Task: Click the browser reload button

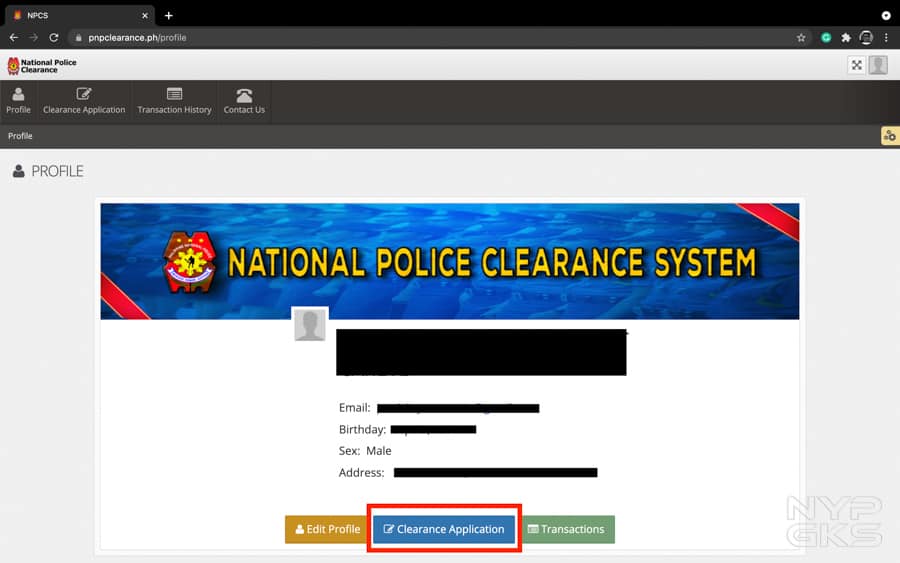Action: pos(54,38)
